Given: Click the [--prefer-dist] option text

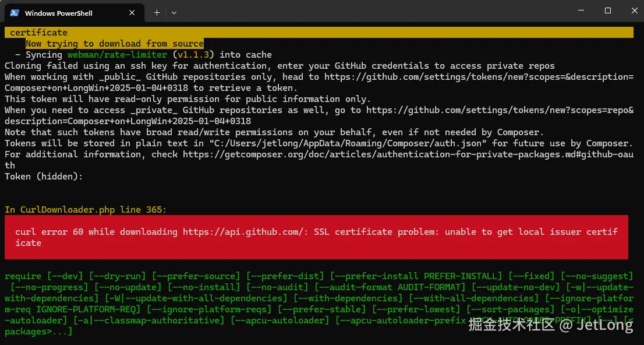Looking at the screenshot, I should tap(285, 276).
